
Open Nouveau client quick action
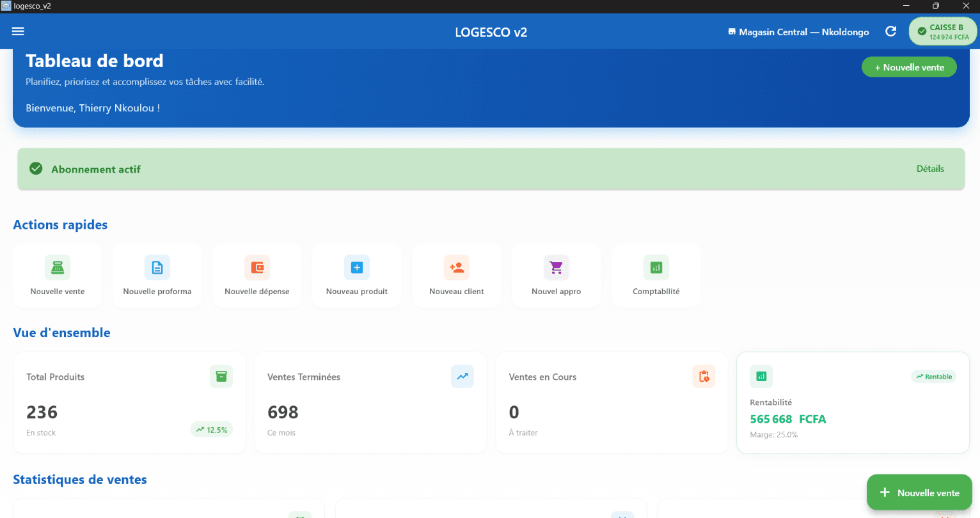pyautogui.click(x=457, y=276)
